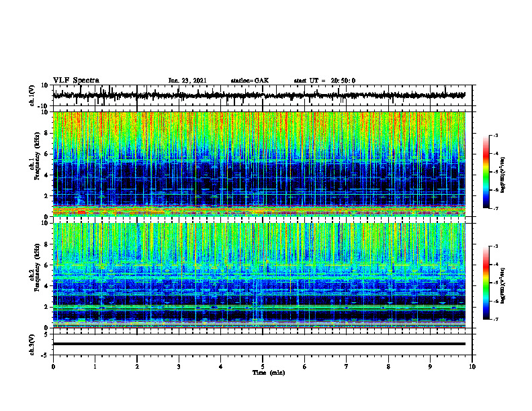
Task: Click the ch.1 color scale log(PSD) units label
Action: (502, 175)
